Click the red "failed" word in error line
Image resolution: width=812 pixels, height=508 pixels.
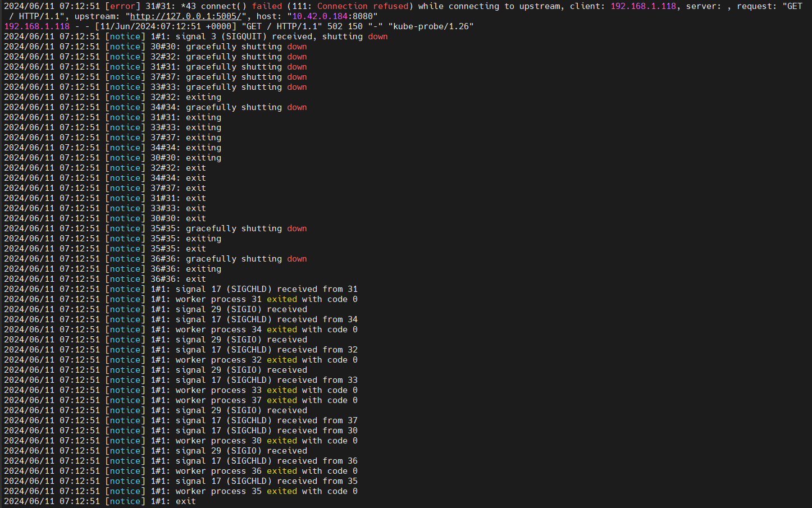(x=267, y=6)
